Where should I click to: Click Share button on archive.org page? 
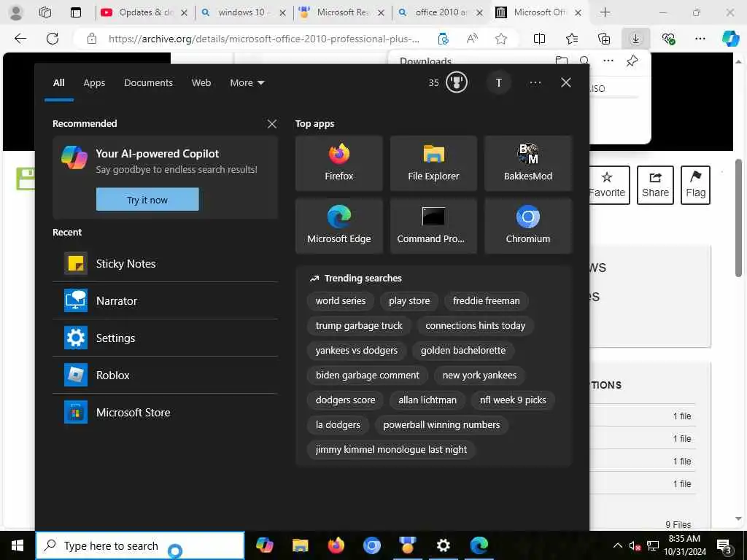pos(655,185)
